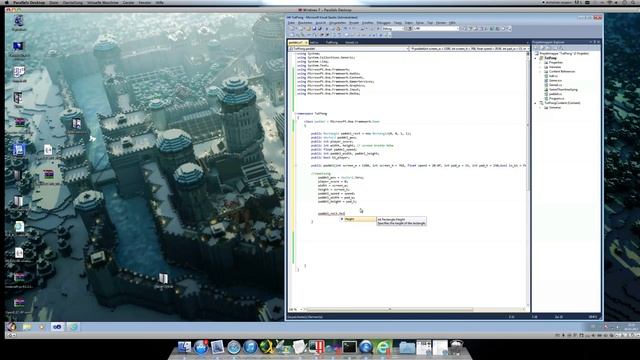
Task: Open QuickTime Player in the dock
Action: point(366,347)
